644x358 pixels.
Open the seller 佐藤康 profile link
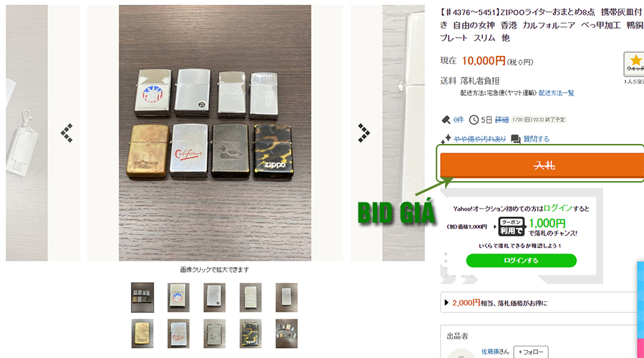pos(495,352)
